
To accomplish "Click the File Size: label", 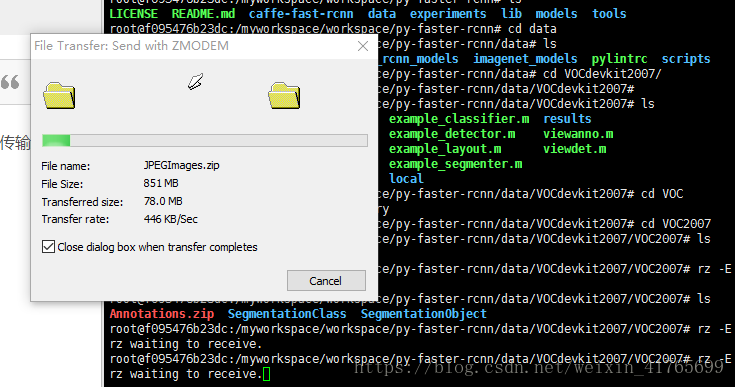I will [62, 184].
